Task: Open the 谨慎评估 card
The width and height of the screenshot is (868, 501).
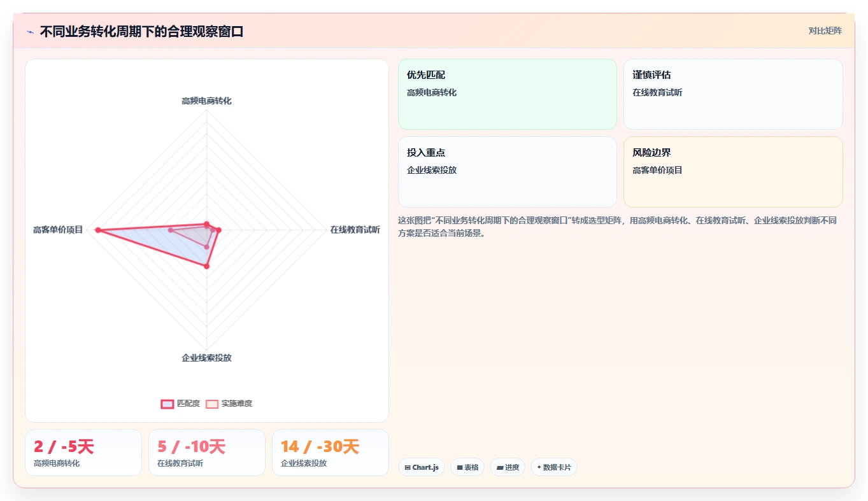Action: [733, 94]
